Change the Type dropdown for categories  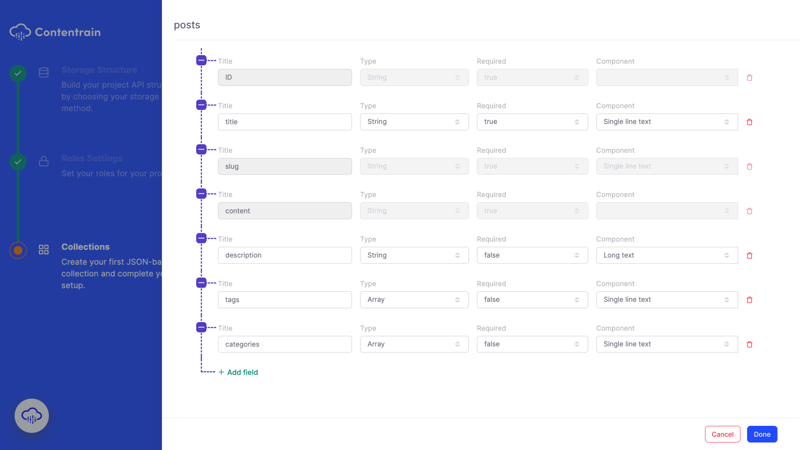(x=414, y=344)
